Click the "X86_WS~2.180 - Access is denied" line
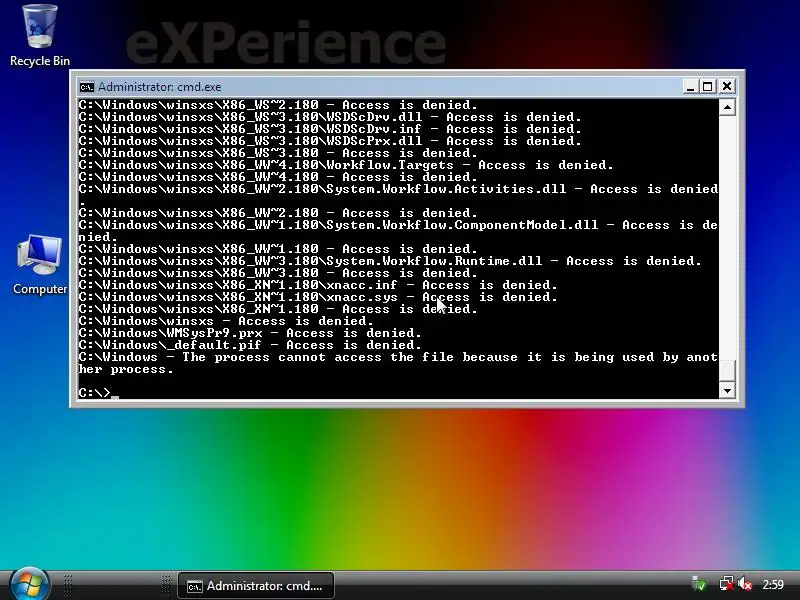 pos(278,105)
